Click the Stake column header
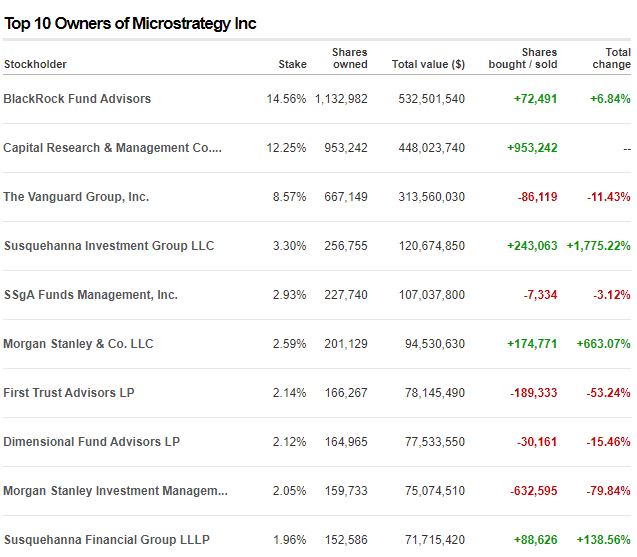Image resolution: width=637 pixels, height=557 pixels. pyautogui.click(x=292, y=64)
